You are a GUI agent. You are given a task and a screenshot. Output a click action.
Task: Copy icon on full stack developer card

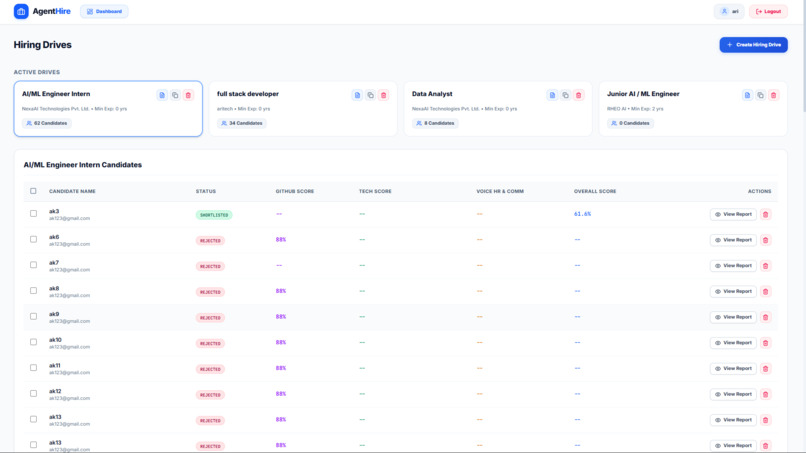370,95
